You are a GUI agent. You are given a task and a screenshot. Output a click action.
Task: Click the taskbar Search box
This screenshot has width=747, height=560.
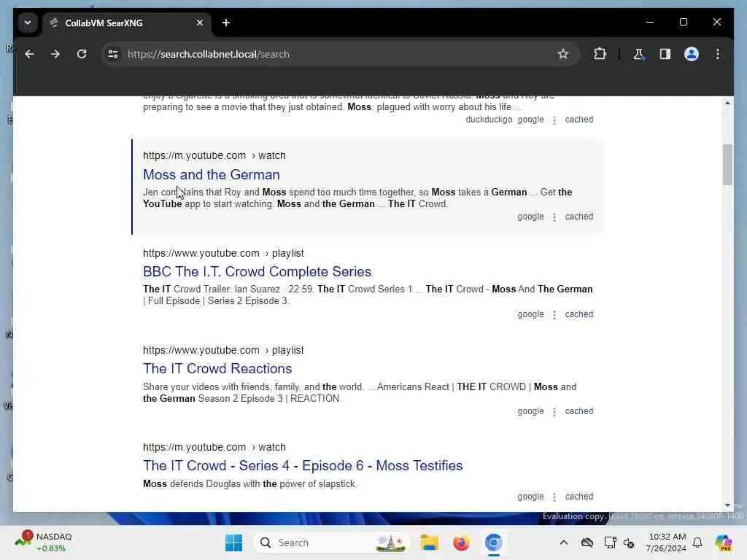click(x=332, y=542)
